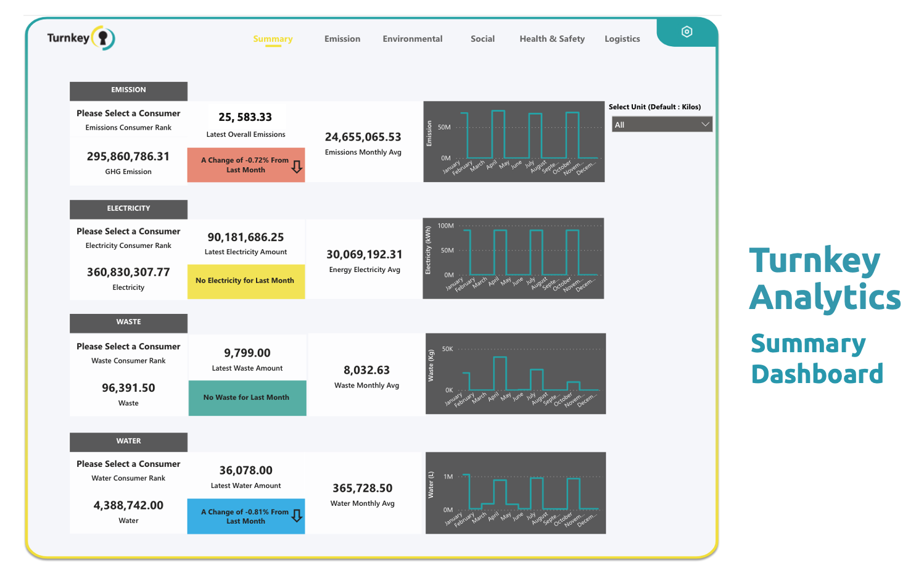Click the Waste Consumer Rank label
Screen dimensions: 924x586
click(128, 361)
